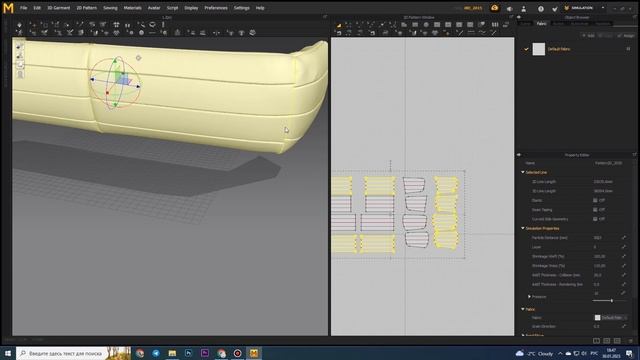Click the bottom avatar display icon in 3D viewport sidebar

(x=20, y=74)
